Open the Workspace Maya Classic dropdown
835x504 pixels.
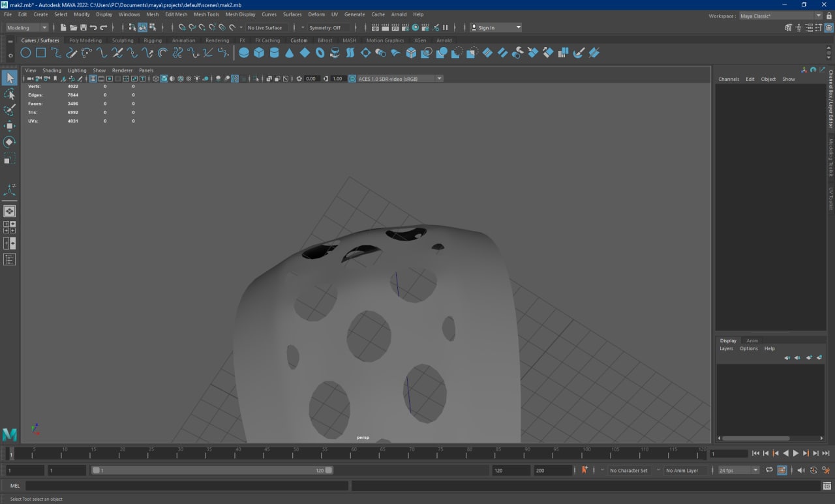(x=780, y=16)
